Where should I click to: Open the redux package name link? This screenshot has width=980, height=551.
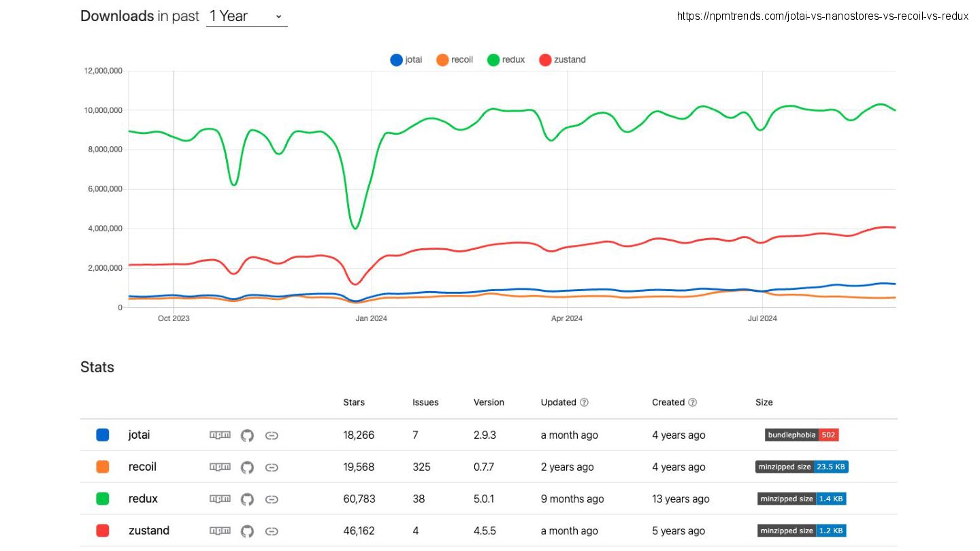pos(143,499)
